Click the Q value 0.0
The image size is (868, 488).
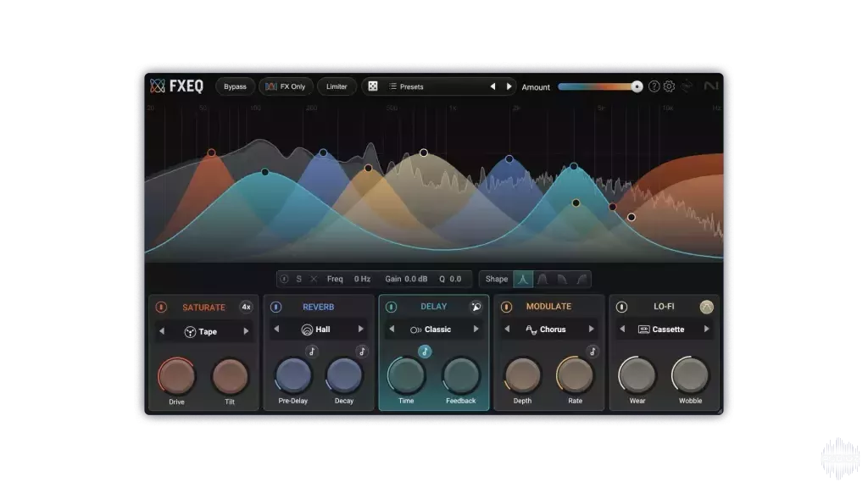[x=455, y=279]
